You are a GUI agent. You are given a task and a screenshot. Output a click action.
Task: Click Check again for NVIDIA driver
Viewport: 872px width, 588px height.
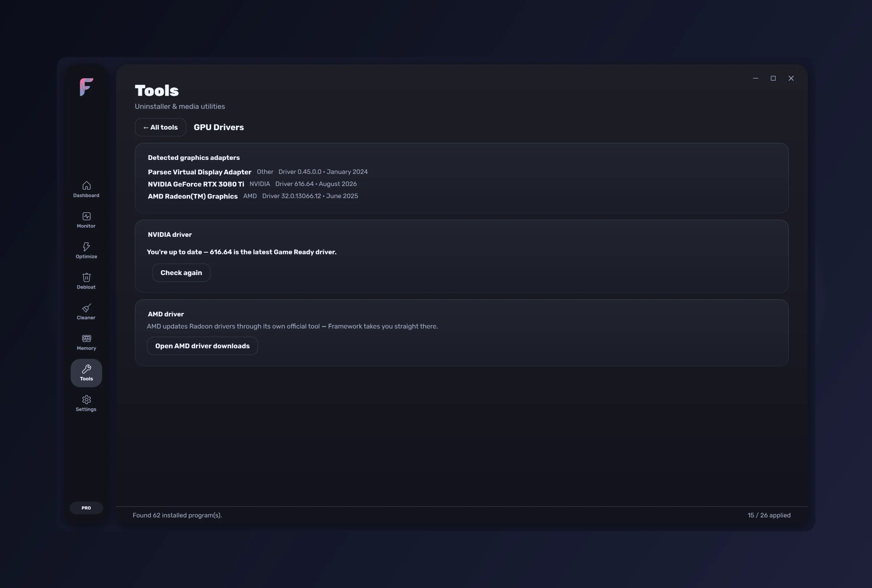[181, 273]
